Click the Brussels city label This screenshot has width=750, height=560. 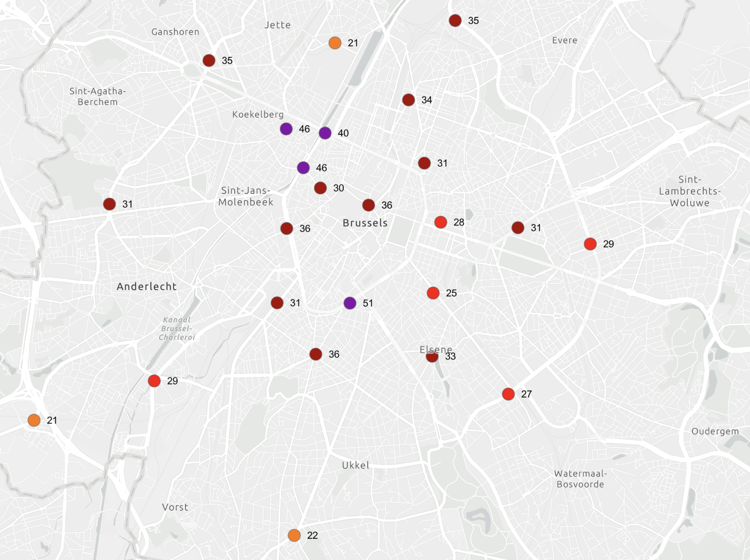click(x=365, y=223)
